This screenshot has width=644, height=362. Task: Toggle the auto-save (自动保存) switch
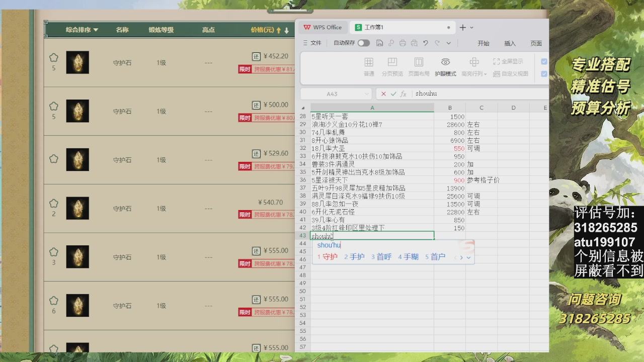point(363,43)
